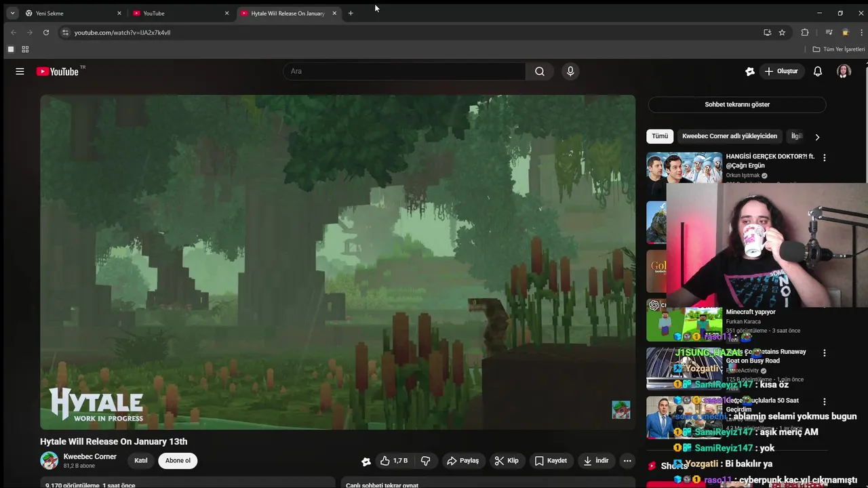Click the Kweebec Corner channel avatar

49,461
